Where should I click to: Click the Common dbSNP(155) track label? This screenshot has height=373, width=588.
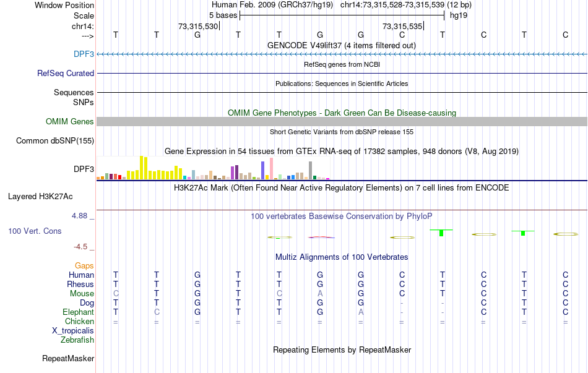(54, 140)
